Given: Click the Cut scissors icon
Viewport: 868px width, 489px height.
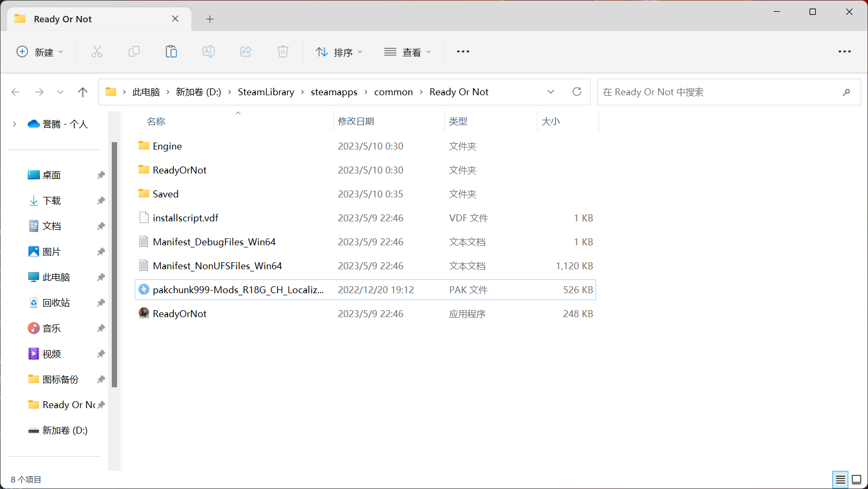Looking at the screenshot, I should pos(97,52).
